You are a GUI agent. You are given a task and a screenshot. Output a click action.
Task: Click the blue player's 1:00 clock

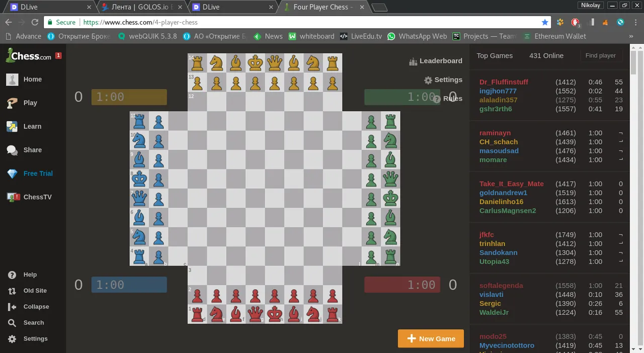pyautogui.click(x=129, y=285)
